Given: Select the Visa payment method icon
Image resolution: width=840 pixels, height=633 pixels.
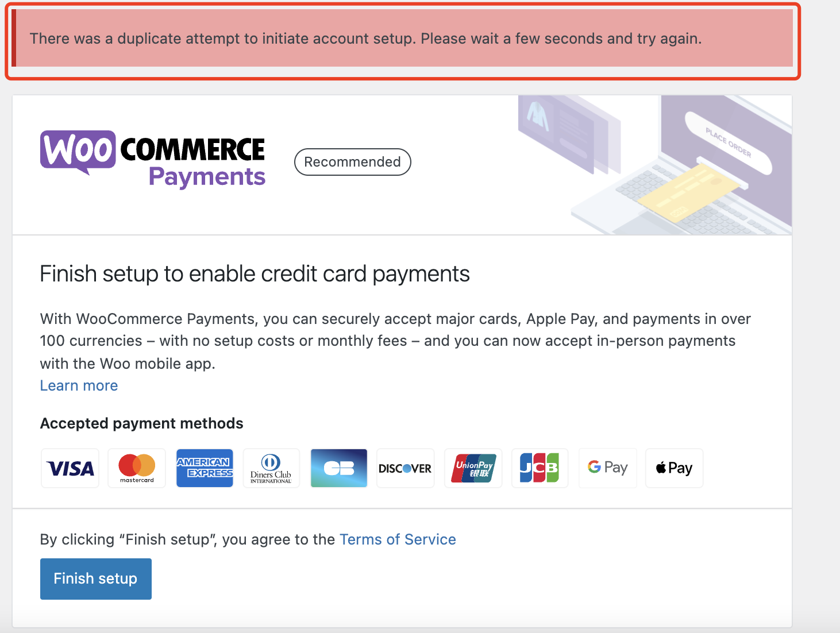Looking at the screenshot, I should [x=70, y=468].
